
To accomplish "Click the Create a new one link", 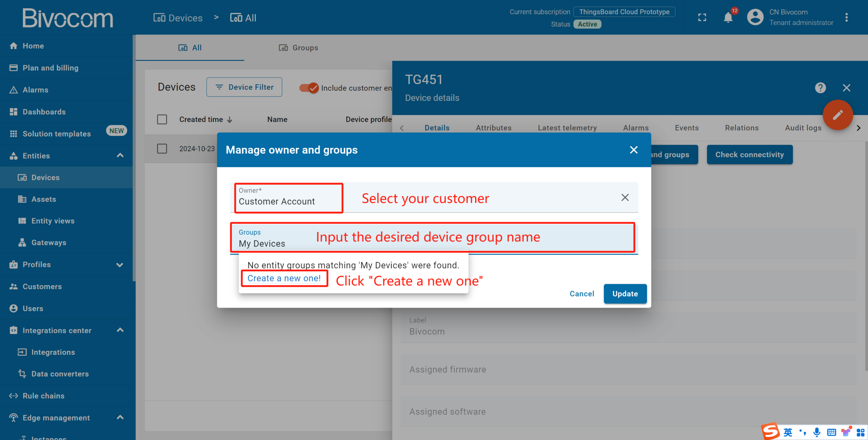I will pyautogui.click(x=284, y=278).
